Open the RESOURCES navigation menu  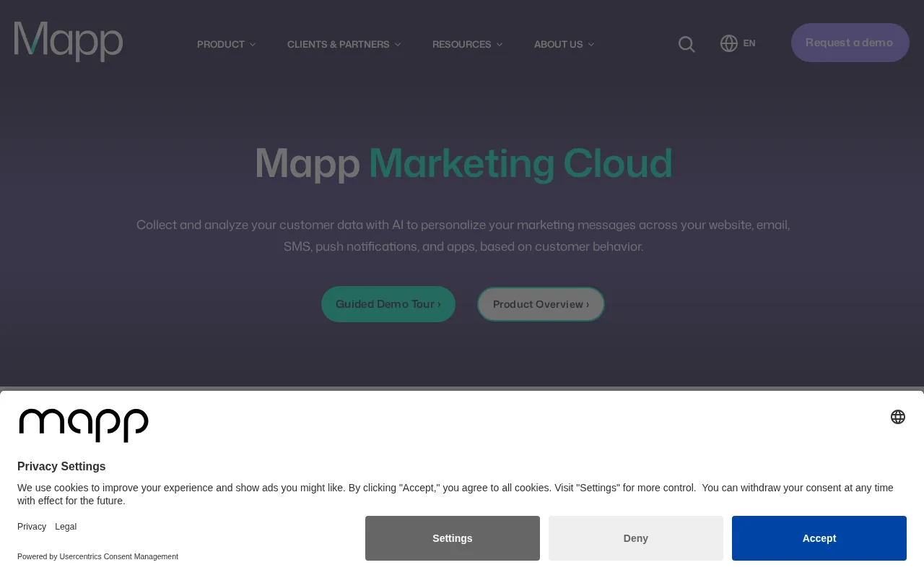(462, 44)
